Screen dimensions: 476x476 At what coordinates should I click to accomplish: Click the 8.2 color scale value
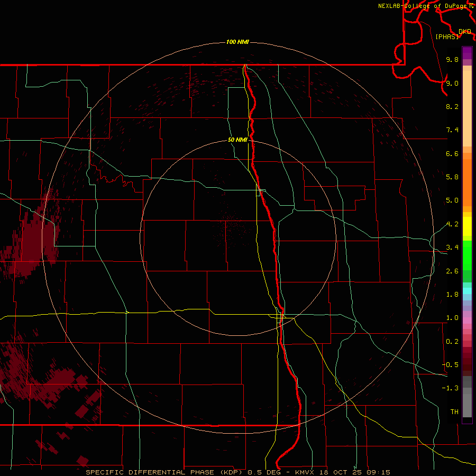click(452, 106)
